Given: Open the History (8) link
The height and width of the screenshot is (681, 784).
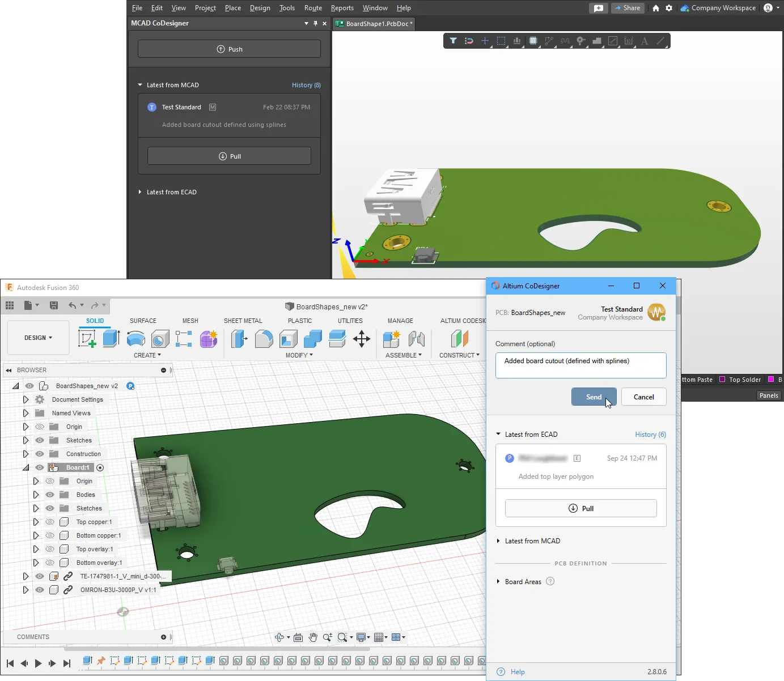Looking at the screenshot, I should 306,85.
